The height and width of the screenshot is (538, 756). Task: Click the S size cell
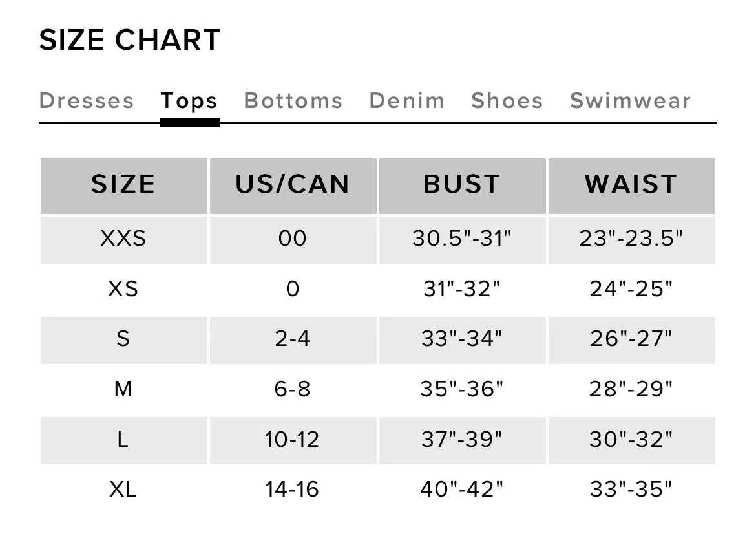pos(124,340)
